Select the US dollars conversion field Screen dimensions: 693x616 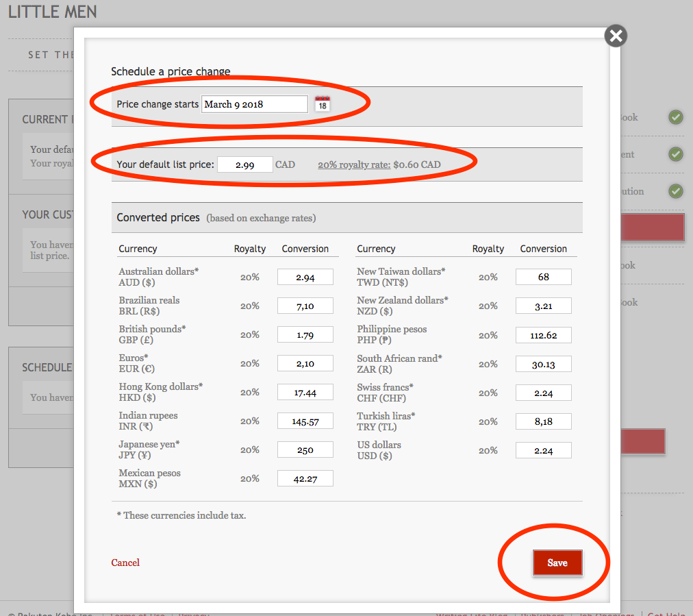543,450
